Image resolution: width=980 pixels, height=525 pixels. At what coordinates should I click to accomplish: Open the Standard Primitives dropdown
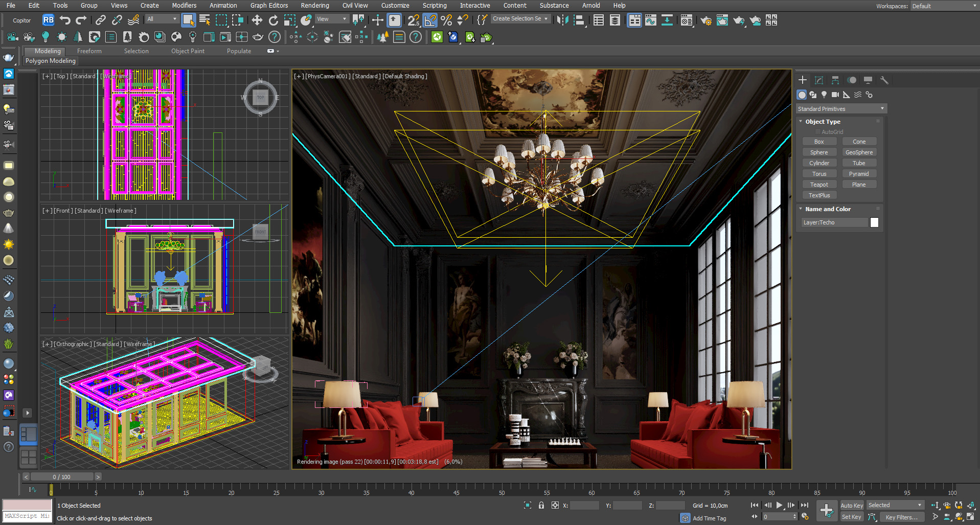(840, 108)
